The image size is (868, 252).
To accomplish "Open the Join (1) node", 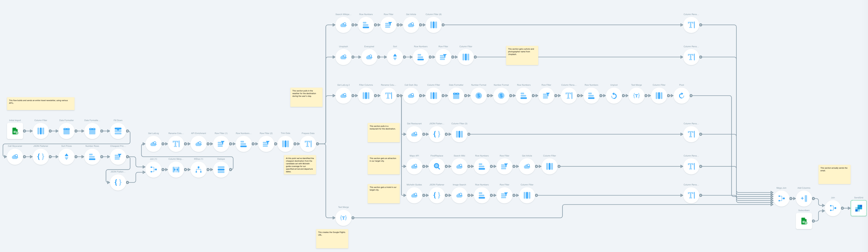I will (x=153, y=169).
